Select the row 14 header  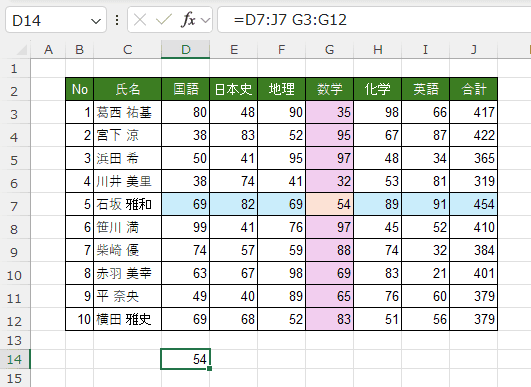point(14,359)
